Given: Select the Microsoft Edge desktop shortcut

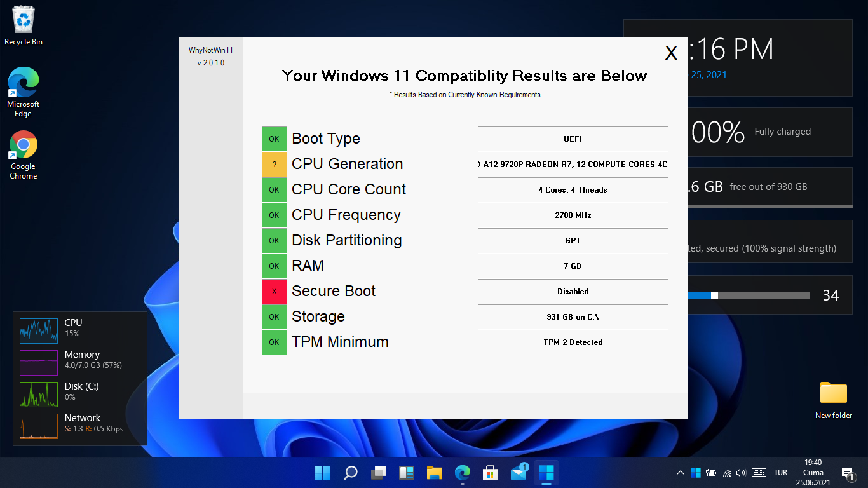Looking at the screenshot, I should [24, 93].
